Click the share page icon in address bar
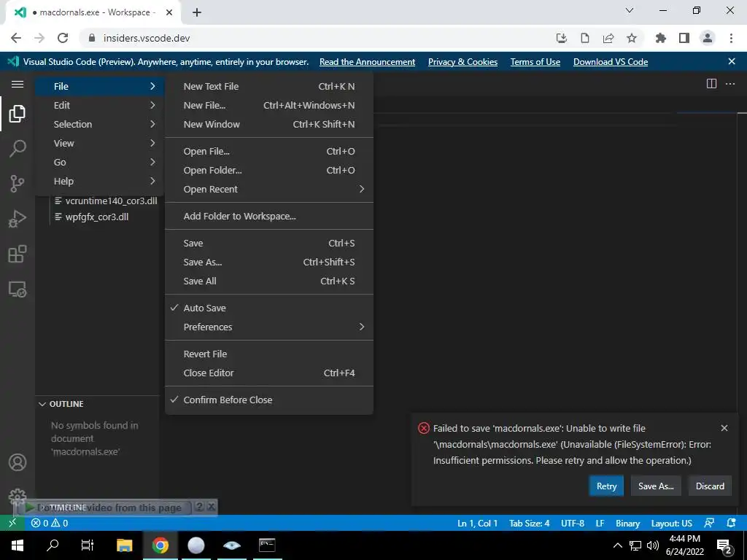The width and height of the screenshot is (747, 560). (608, 38)
